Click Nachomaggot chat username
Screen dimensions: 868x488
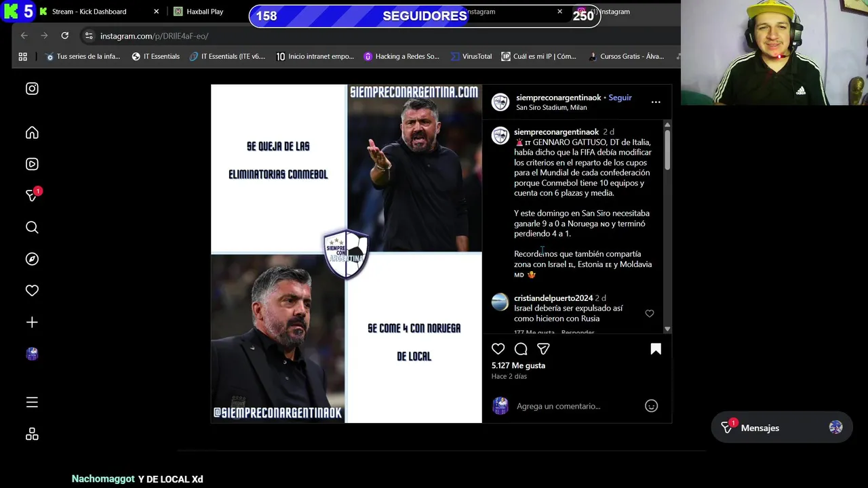click(103, 479)
